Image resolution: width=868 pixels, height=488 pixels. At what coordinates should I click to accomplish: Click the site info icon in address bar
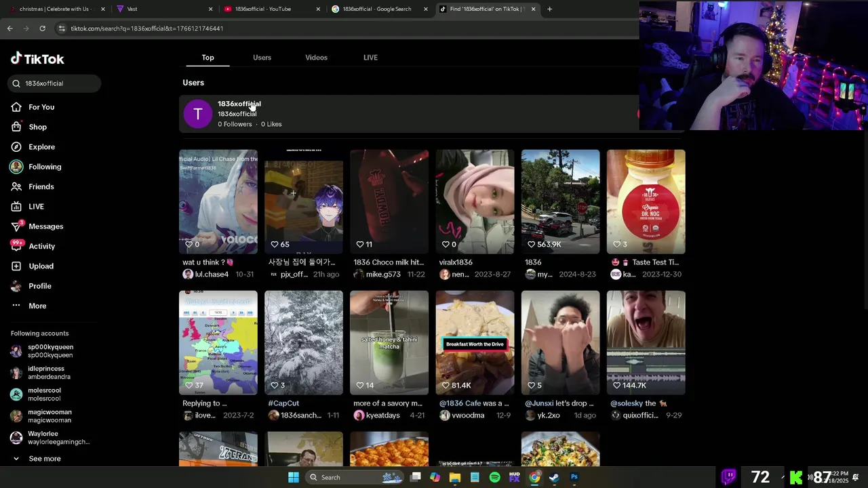(62, 28)
